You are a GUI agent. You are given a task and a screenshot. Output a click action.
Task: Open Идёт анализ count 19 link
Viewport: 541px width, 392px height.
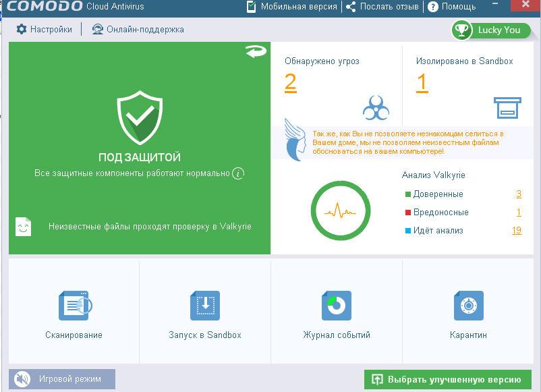pyautogui.click(x=517, y=231)
